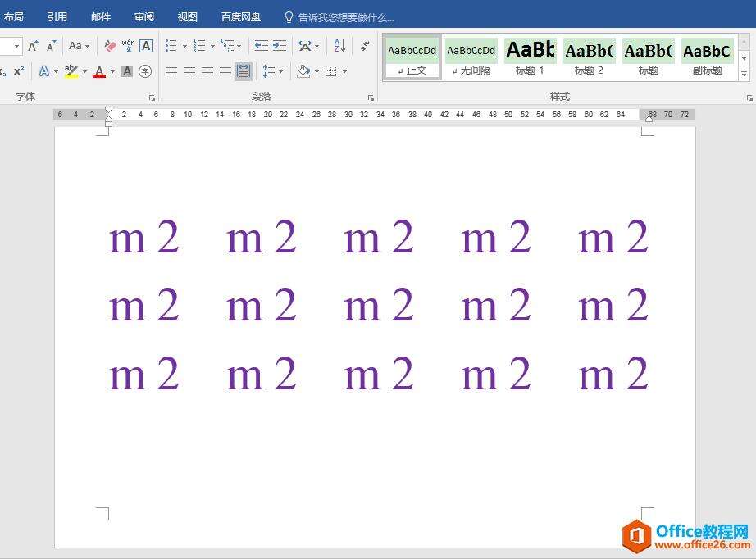756x559 pixels.
Task: Open the 视图 ribbon tab
Action: 187,16
